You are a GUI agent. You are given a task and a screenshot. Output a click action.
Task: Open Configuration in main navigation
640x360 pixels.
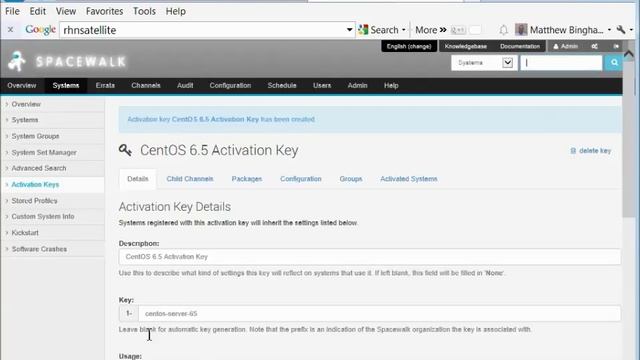coord(230,85)
